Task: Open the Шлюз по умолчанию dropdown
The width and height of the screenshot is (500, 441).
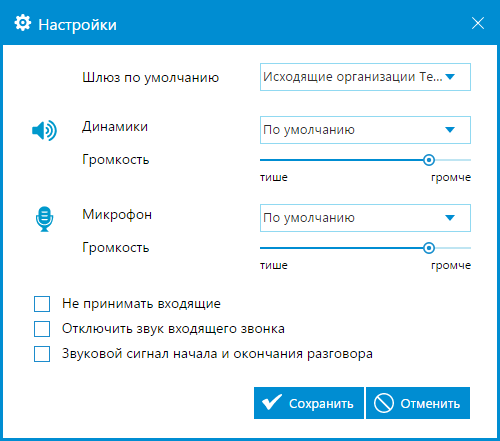Action: coord(365,77)
